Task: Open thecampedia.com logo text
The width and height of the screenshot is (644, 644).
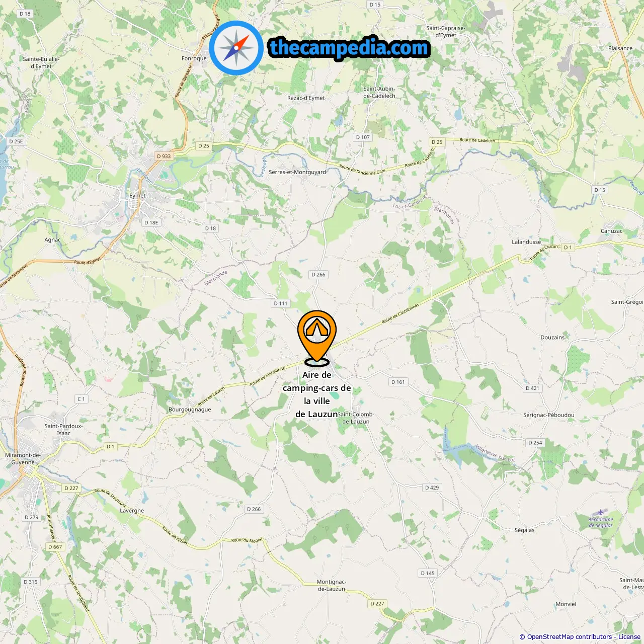Action: pyautogui.click(x=349, y=48)
